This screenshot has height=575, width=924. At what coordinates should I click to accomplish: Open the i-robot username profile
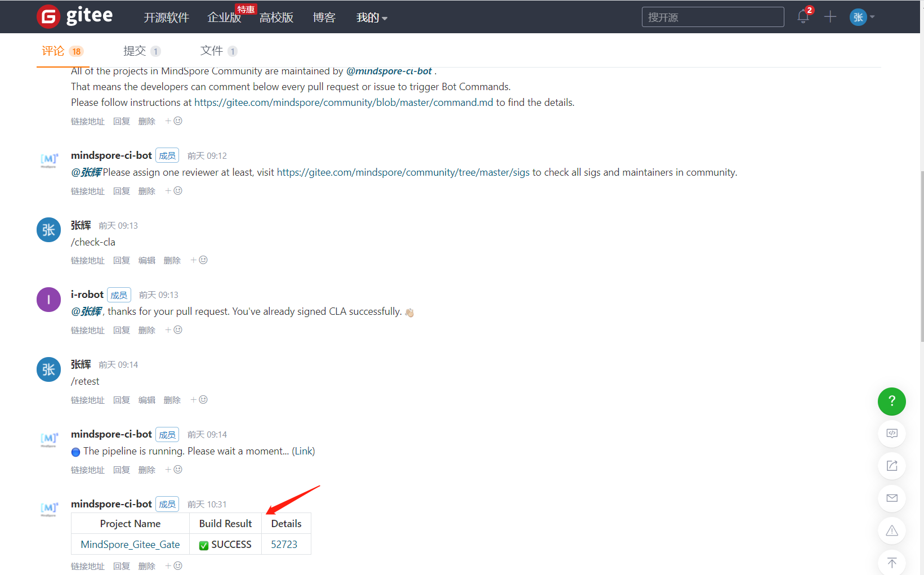87,295
